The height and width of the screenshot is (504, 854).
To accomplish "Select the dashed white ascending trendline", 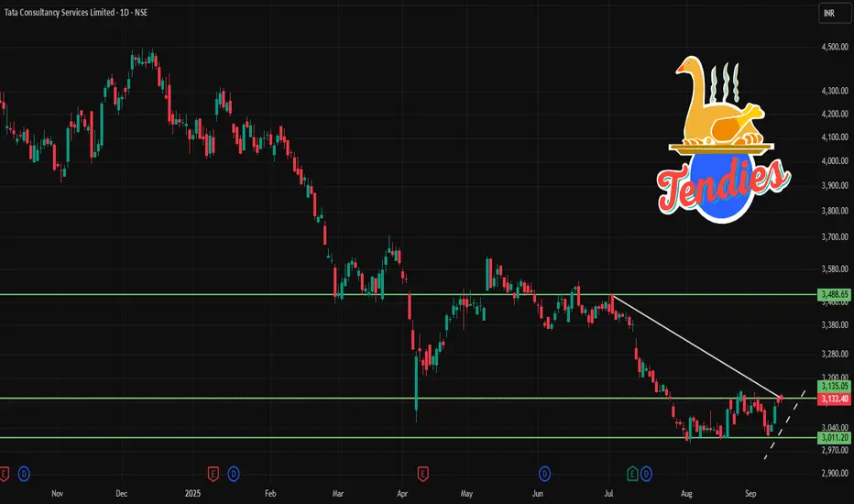I will tap(785, 425).
